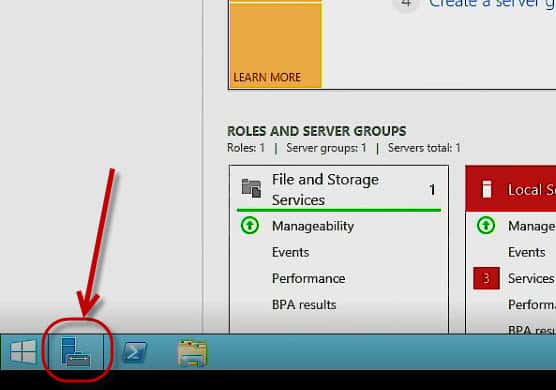The width and height of the screenshot is (556, 390).
Task: Click the Create a server group link
Action: 492,3
